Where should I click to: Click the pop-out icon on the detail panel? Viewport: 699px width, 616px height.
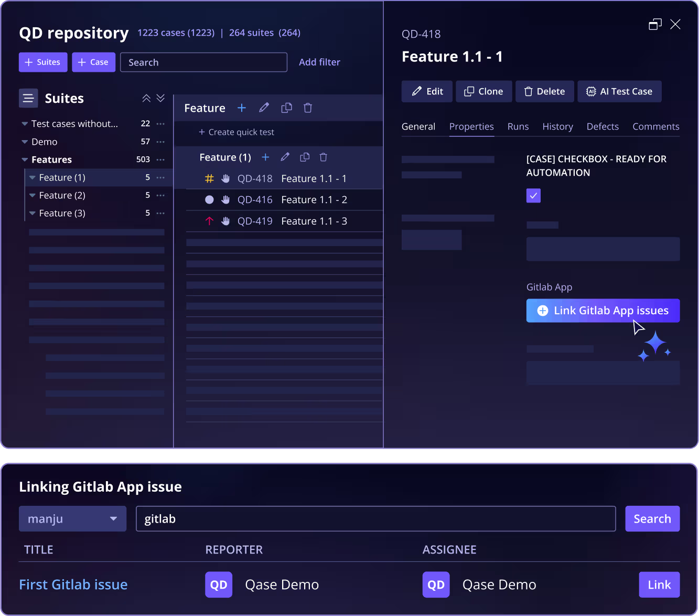655,24
